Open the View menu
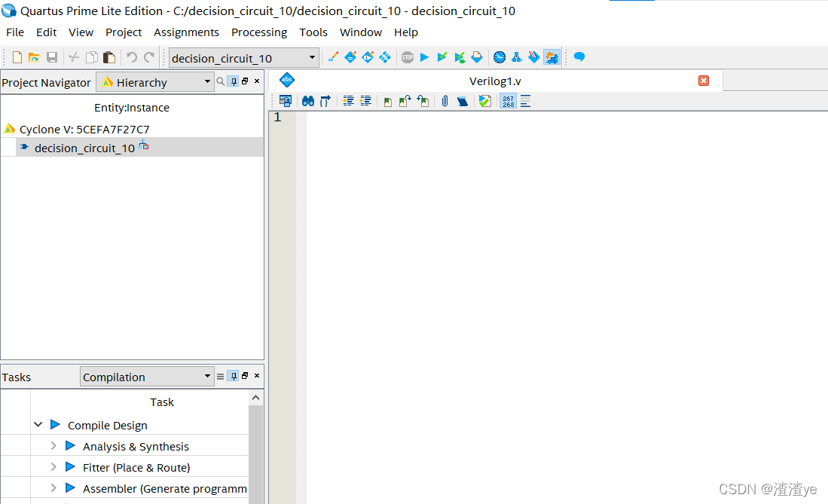Viewport: 828px width, 504px height. 81,32
